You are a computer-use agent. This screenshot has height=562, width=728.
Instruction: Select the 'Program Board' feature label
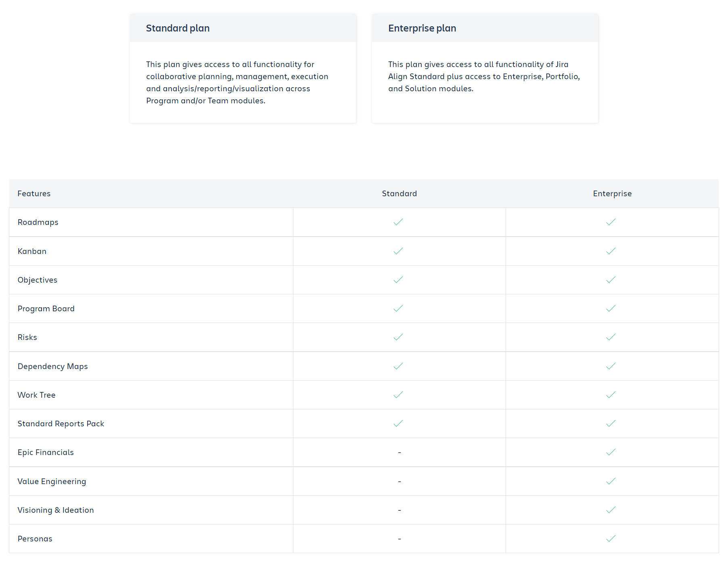coord(46,309)
